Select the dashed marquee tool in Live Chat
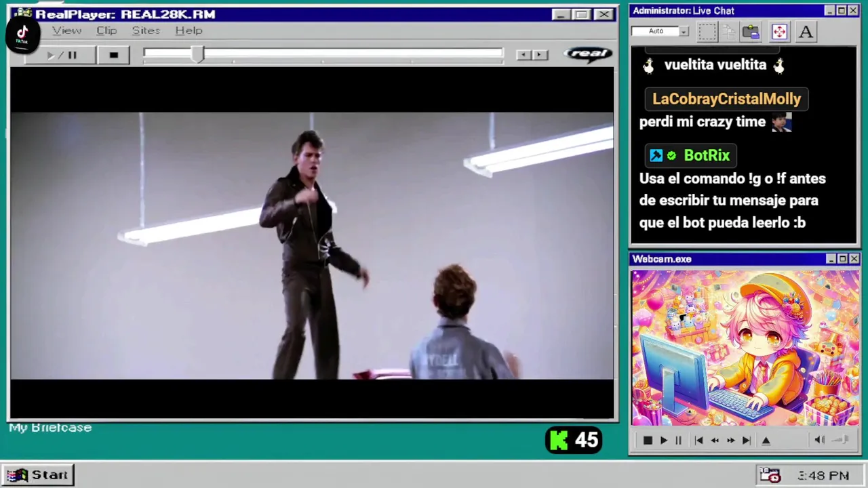Screen dimensions: 868x488 [707, 31]
